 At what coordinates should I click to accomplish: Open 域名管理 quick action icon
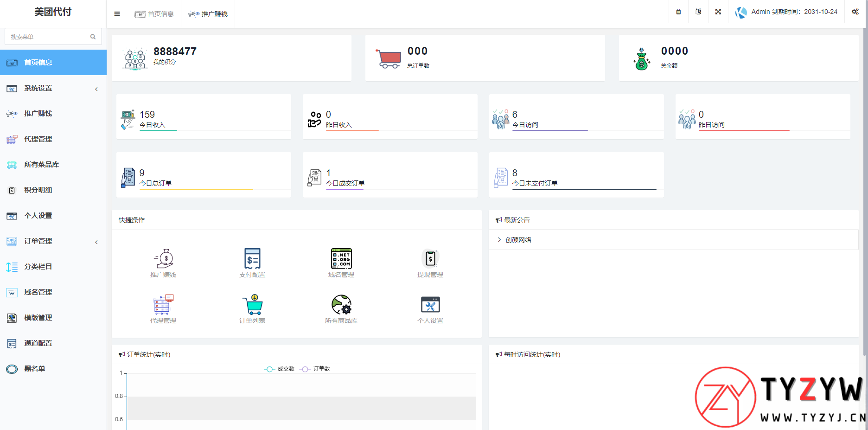[x=341, y=259]
